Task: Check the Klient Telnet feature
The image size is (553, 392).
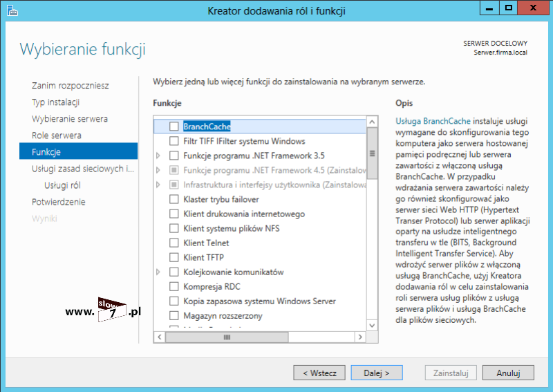Action: [174, 243]
